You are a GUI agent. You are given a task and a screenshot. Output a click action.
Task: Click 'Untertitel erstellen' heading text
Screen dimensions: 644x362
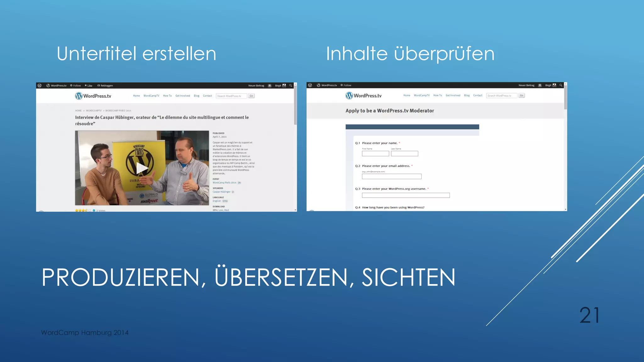(136, 53)
